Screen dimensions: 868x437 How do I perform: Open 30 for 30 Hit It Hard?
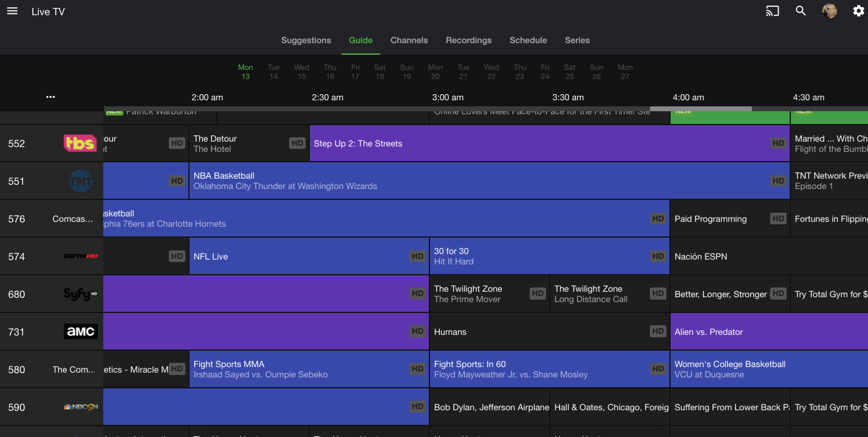[549, 256]
